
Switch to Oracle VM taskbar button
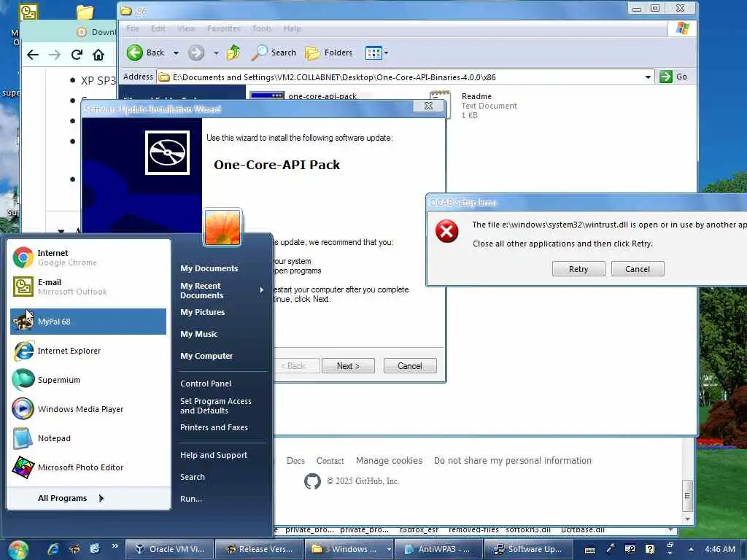pos(169,549)
